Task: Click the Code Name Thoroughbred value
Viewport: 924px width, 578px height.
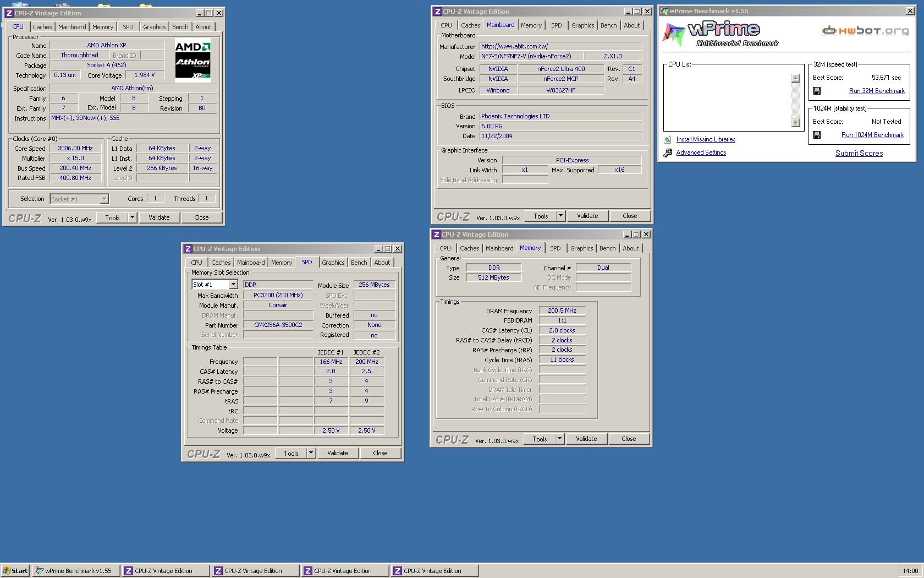Action: coord(80,55)
